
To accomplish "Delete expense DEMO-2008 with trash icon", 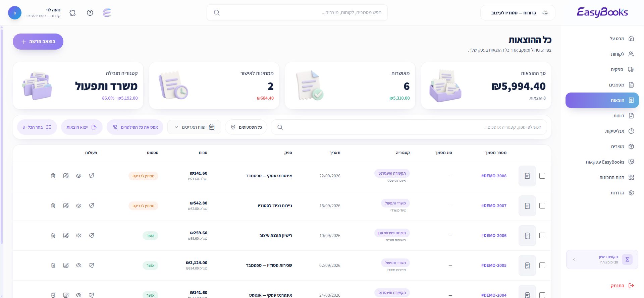I will 53,176.
